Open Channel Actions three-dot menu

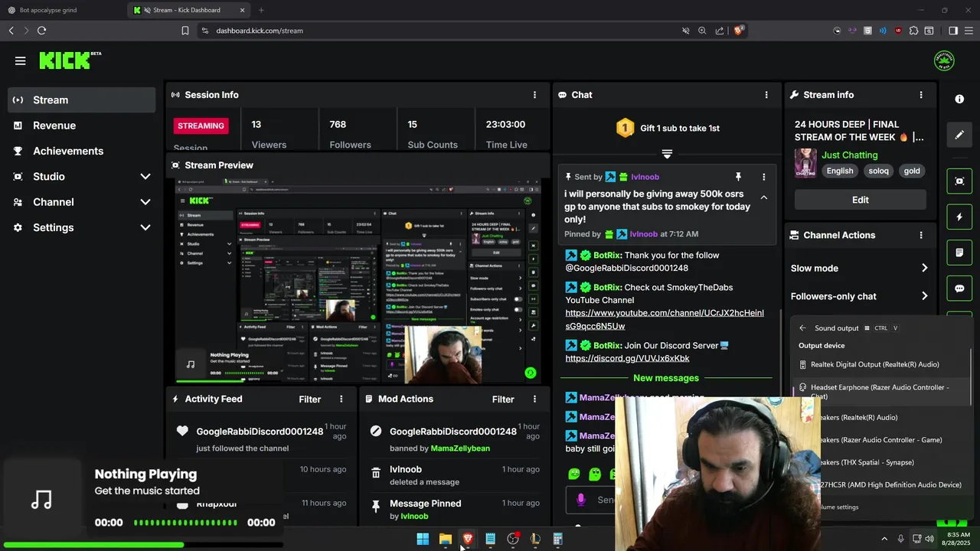921,235
